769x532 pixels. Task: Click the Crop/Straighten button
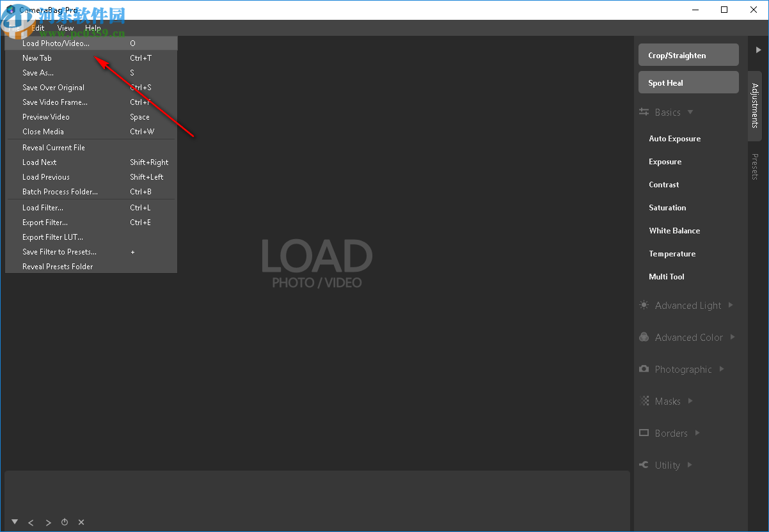pos(688,55)
